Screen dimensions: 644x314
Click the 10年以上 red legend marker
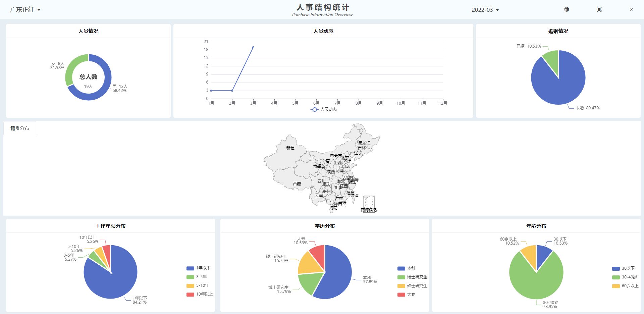(x=190, y=294)
